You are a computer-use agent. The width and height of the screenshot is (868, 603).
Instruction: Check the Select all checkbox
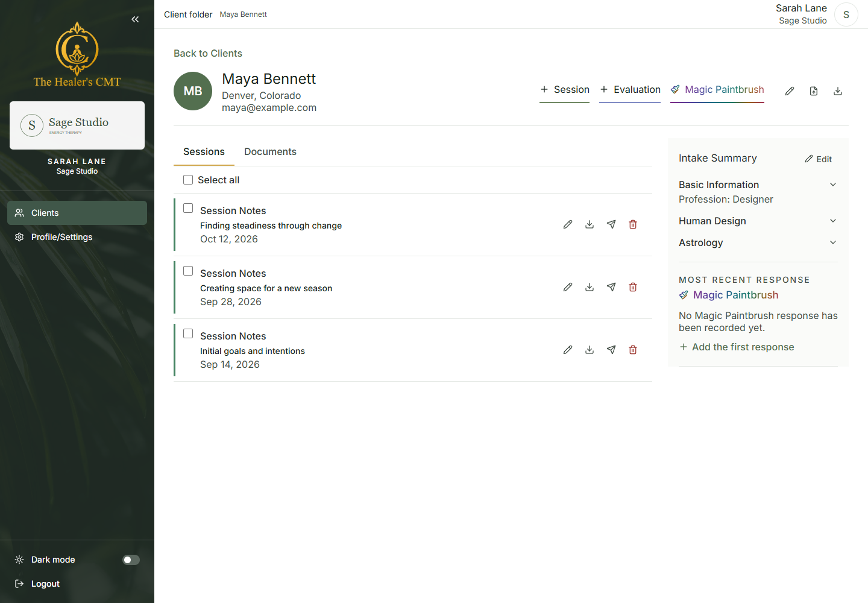point(188,180)
